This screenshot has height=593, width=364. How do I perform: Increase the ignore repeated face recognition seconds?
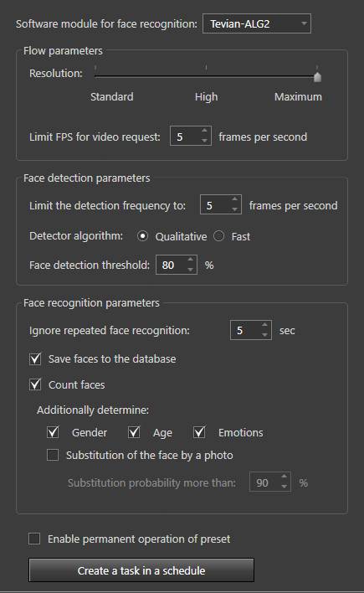point(264,325)
